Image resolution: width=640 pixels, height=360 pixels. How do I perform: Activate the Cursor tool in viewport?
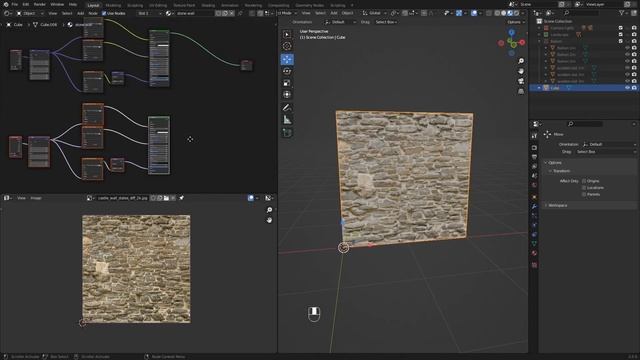coord(287,47)
